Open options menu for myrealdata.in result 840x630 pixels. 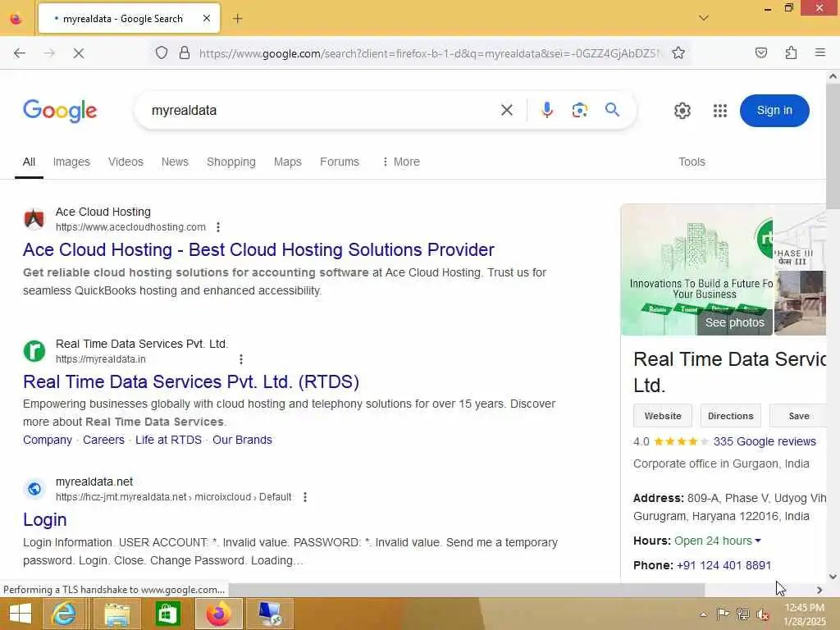click(241, 359)
